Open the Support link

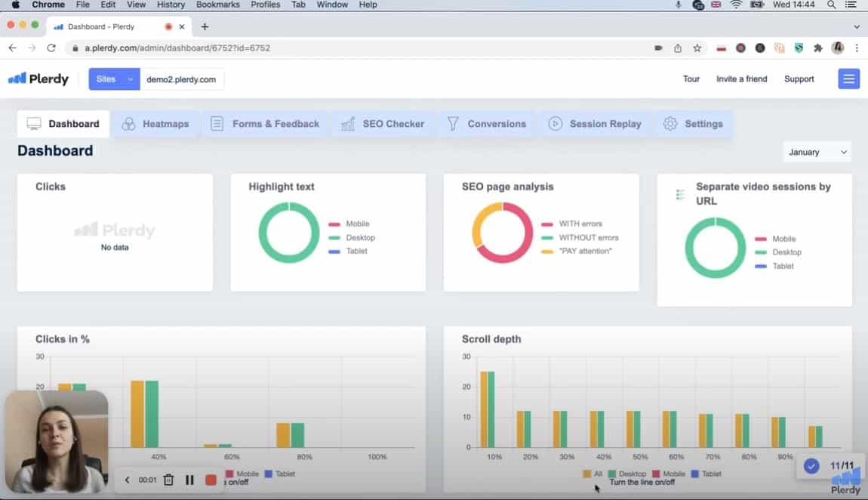coord(799,79)
